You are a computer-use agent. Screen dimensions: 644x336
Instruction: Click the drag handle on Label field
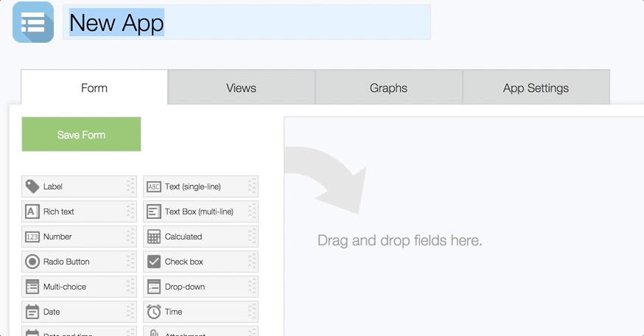pyautogui.click(x=130, y=186)
